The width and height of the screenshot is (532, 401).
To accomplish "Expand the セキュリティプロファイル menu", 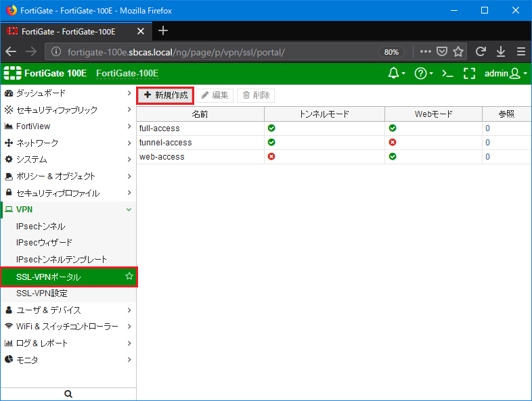I will (x=68, y=193).
